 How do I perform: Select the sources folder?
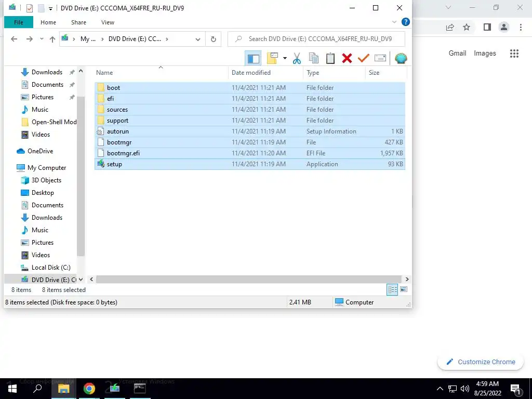pos(250,109)
